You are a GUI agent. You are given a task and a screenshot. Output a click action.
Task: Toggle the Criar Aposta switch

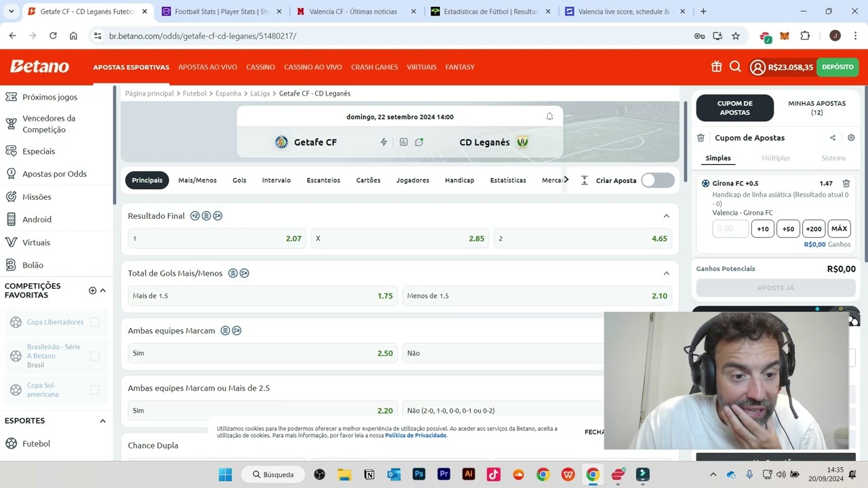[658, 180]
